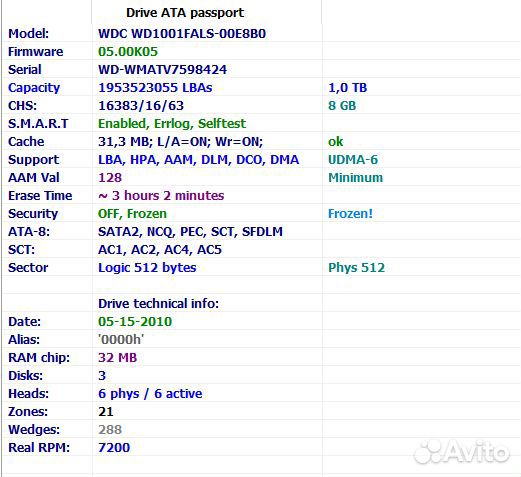Click the Date: label
521x477 pixels.
(x=24, y=322)
